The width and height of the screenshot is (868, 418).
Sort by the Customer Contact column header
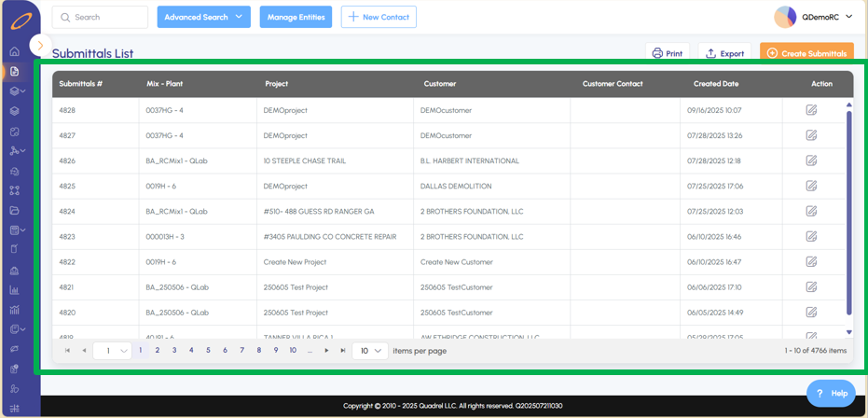pos(613,84)
